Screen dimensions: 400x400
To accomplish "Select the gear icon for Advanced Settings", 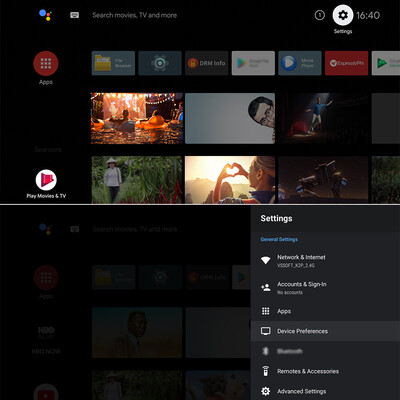I will pos(266,391).
